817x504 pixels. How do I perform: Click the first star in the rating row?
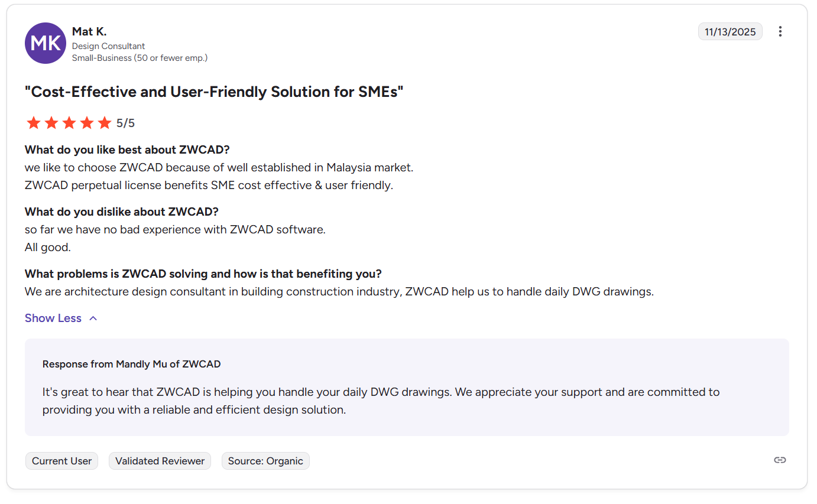tap(33, 122)
